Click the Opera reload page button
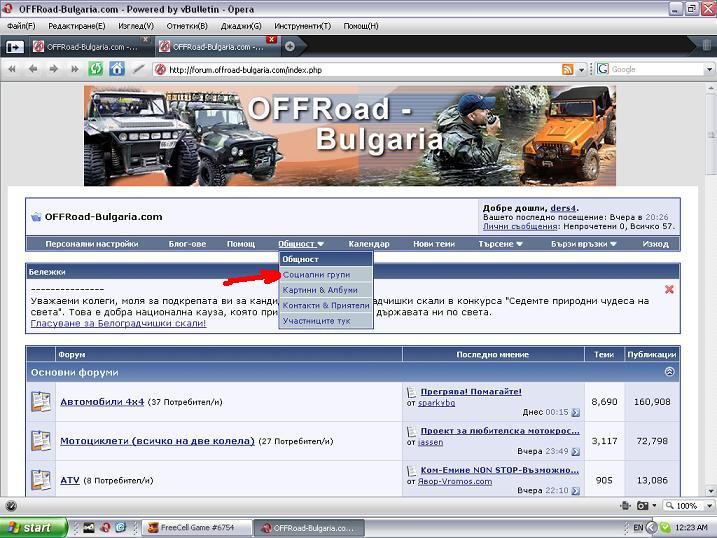 tap(96, 69)
